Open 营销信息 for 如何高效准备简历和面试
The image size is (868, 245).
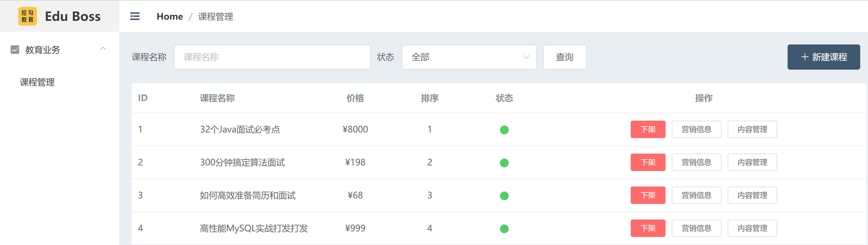(x=697, y=195)
